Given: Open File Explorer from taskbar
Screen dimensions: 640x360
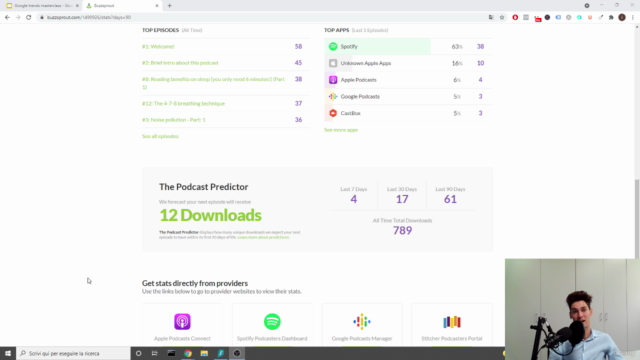Looking at the screenshot, I should coord(204,353).
